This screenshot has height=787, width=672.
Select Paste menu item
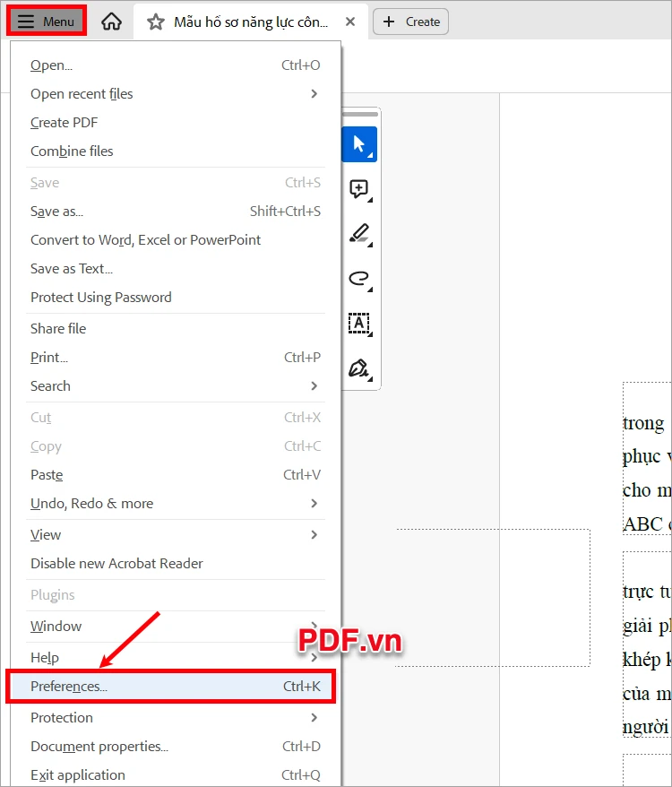pyautogui.click(x=175, y=475)
